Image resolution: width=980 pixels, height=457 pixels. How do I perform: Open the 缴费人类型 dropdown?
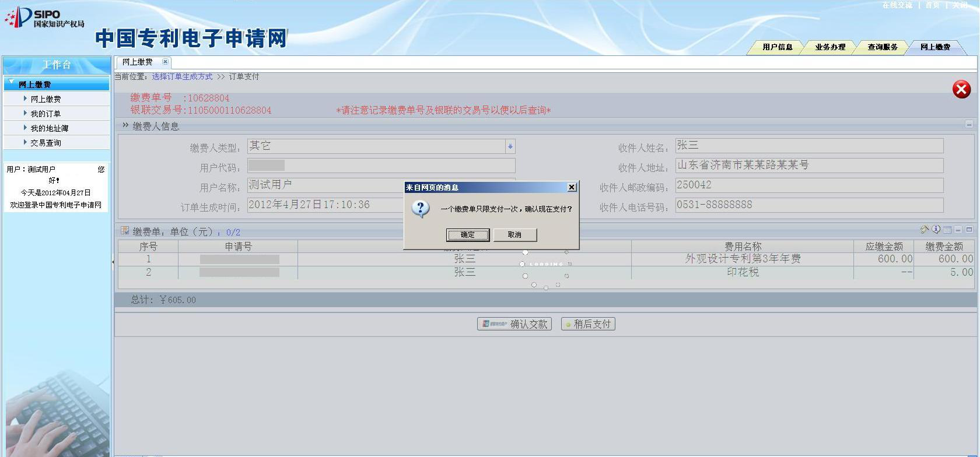(510, 146)
